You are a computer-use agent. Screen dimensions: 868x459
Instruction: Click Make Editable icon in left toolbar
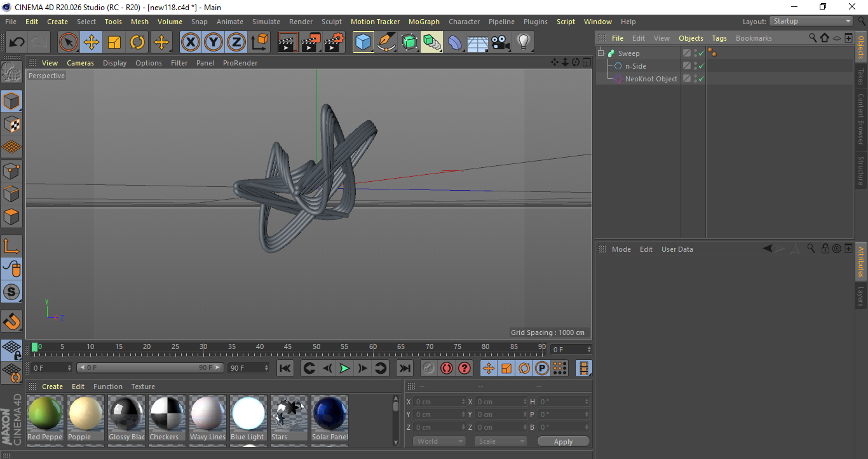coord(11,72)
